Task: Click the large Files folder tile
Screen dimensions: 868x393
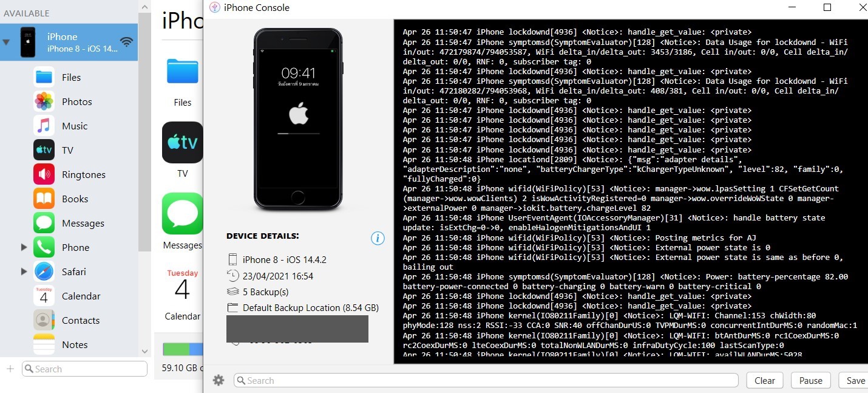Action: 183,72
